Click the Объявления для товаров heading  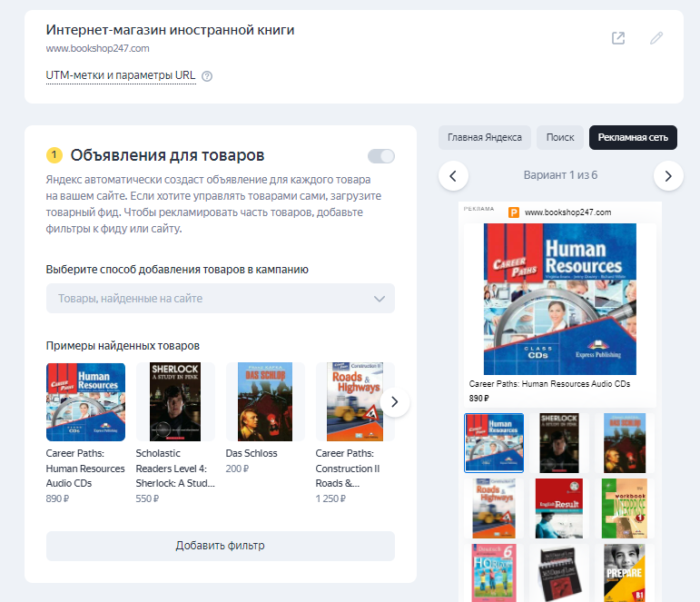tap(167, 155)
